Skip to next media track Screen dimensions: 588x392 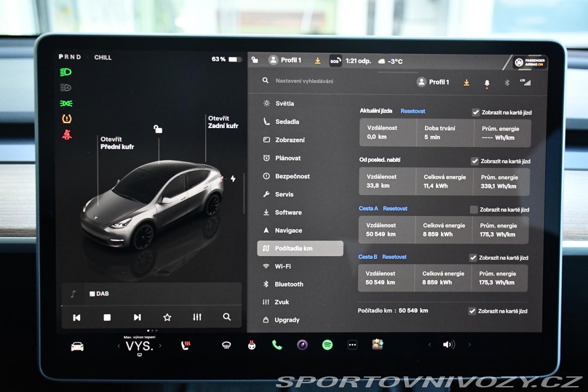coord(137,317)
